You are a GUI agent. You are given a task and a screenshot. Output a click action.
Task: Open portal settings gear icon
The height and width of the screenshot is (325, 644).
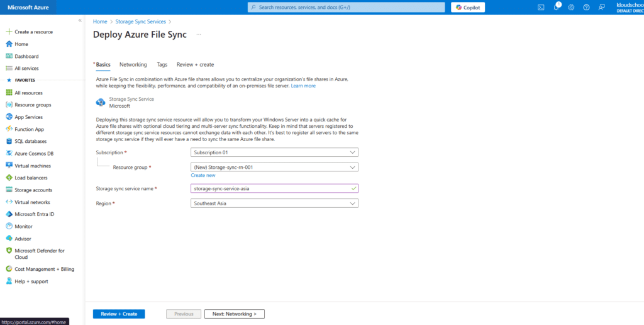(x=571, y=8)
